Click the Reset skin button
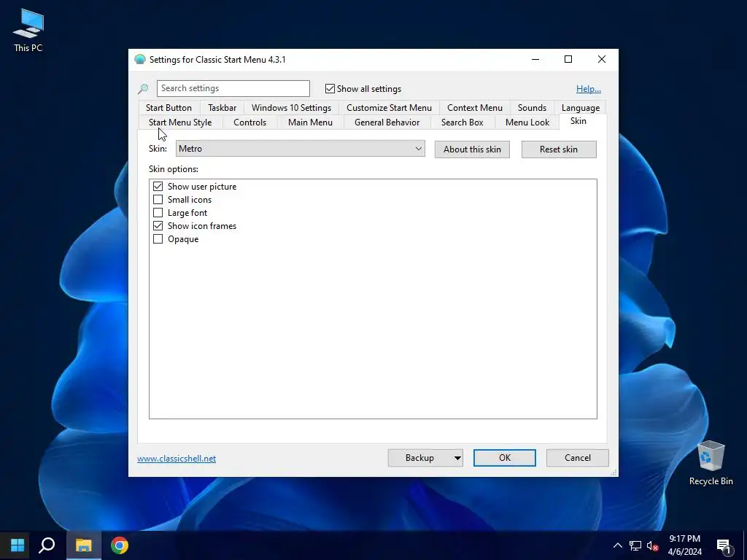 [558, 149]
